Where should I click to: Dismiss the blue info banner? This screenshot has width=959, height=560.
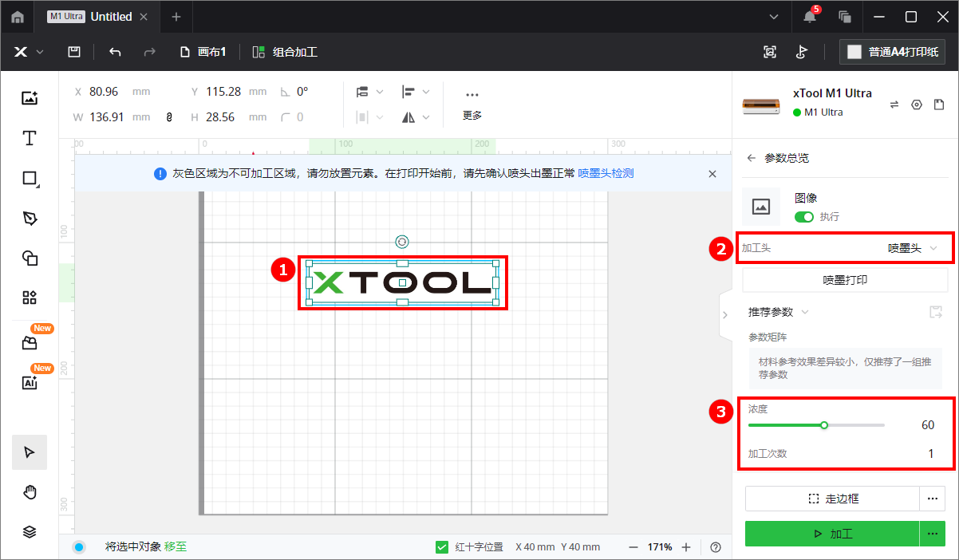tap(712, 173)
